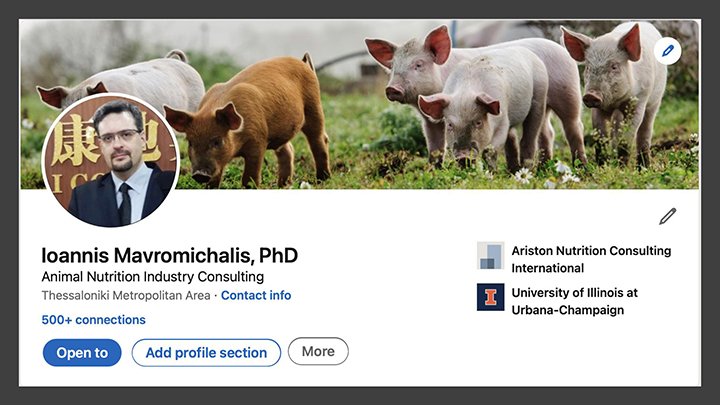
Task: Click the "Thessaloniki Metropolitan Area" location text
Action: click(x=126, y=295)
